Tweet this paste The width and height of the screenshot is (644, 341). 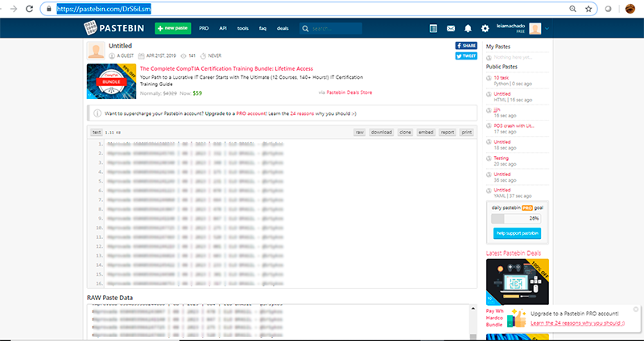(x=466, y=56)
